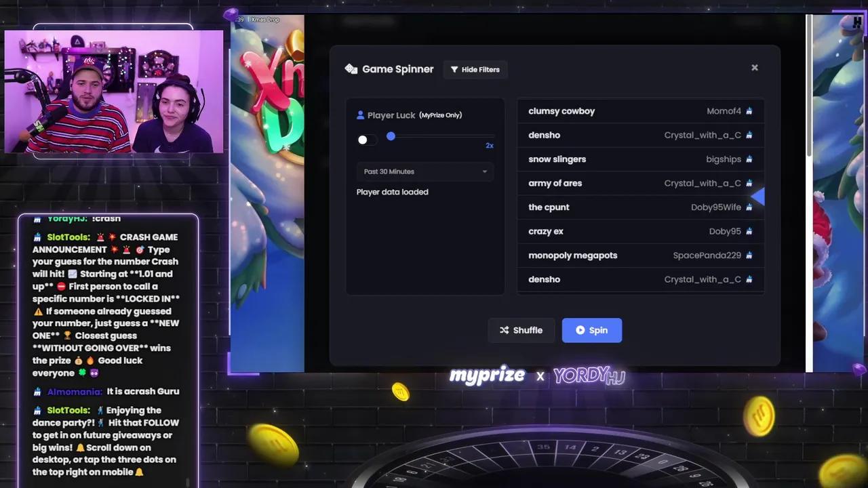The image size is (868, 488).
Task: Click the icon next to Doby95Wife
Action: pyautogui.click(x=749, y=207)
